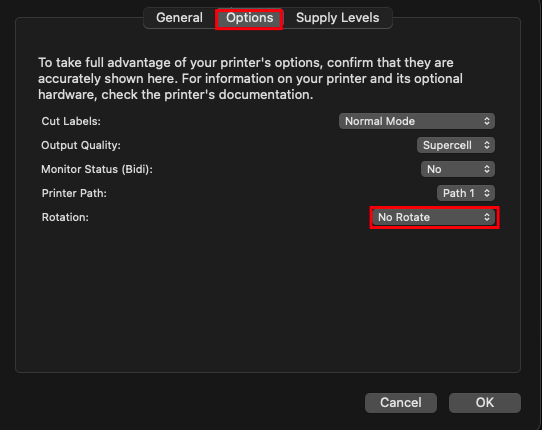Open the Rotation No Rotate dropdown
Viewport: 542px width, 430px height.
coord(433,217)
